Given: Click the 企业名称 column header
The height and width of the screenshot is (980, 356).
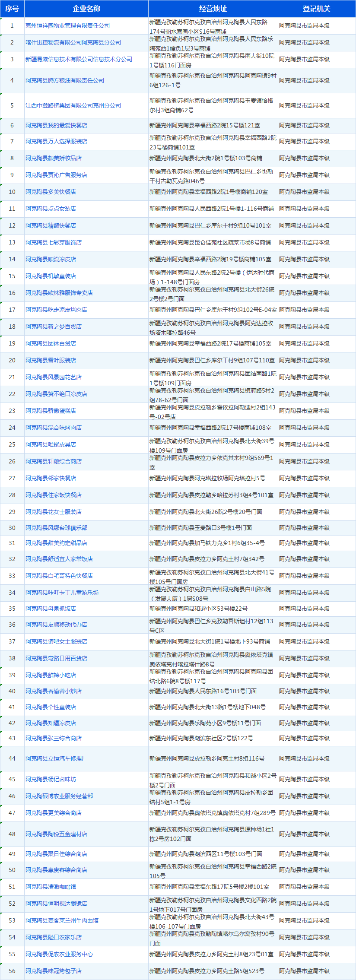Looking at the screenshot, I should point(86,9).
